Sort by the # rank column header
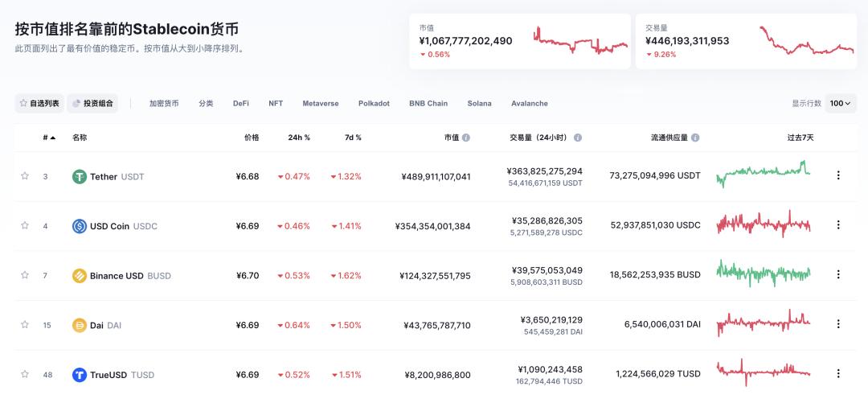 [49, 138]
